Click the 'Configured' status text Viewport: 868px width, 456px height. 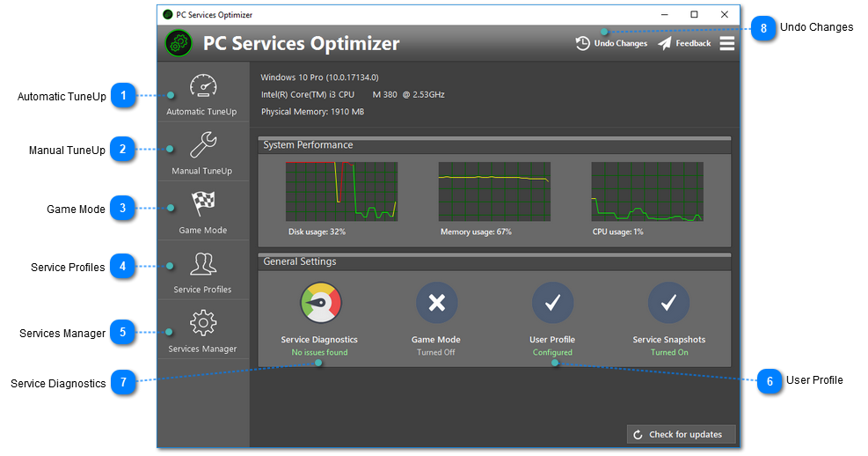(552, 352)
